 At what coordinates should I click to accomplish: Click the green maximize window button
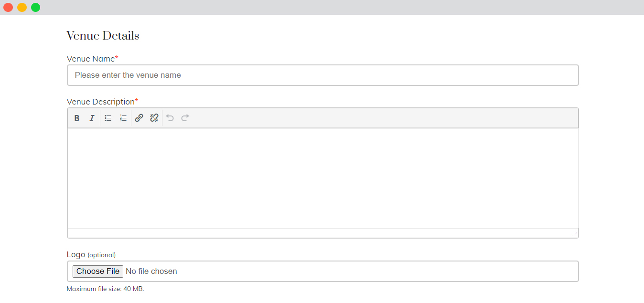coord(36,7)
